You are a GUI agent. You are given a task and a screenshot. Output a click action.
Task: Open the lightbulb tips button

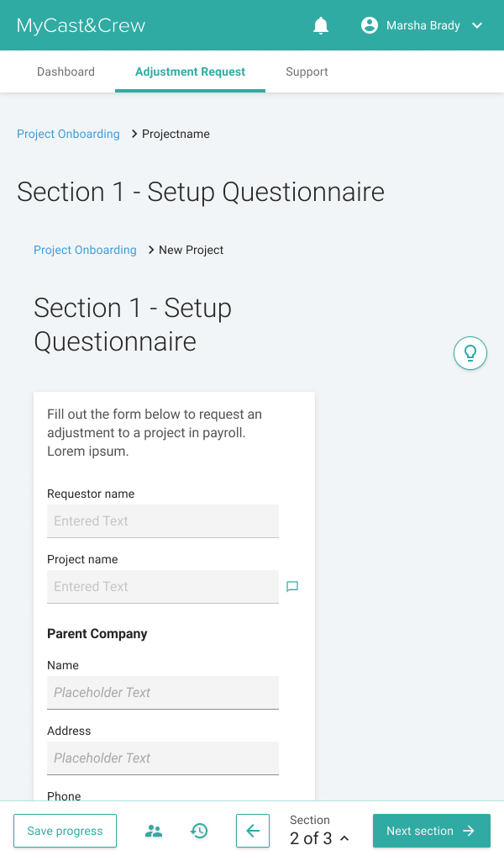coord(470,353)
